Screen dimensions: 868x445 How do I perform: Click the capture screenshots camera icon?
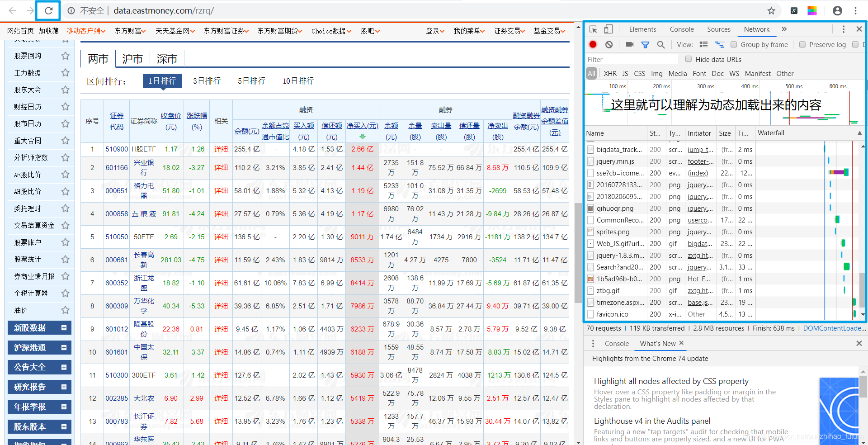(x=629, y=44)
